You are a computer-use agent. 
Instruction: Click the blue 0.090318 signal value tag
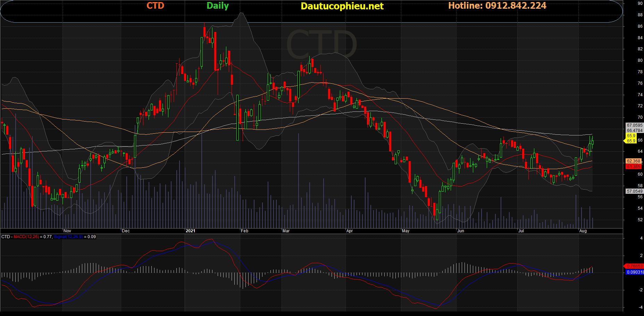635,272
